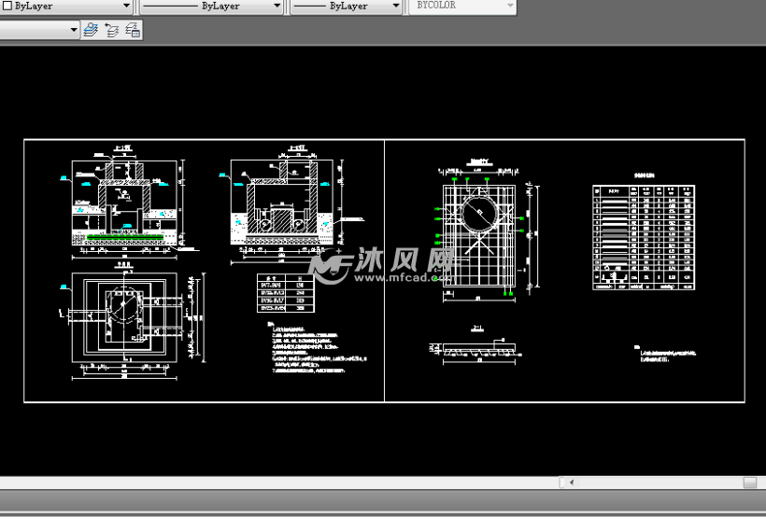Click the small four-row dimension table
766x532 pixels.
click(286, 293)
